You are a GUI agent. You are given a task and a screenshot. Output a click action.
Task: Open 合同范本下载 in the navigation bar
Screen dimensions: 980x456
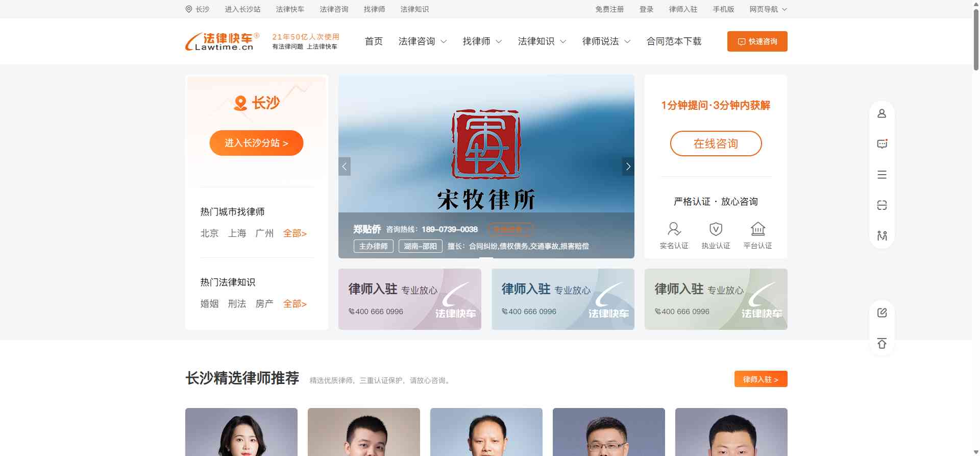[674, 41]
